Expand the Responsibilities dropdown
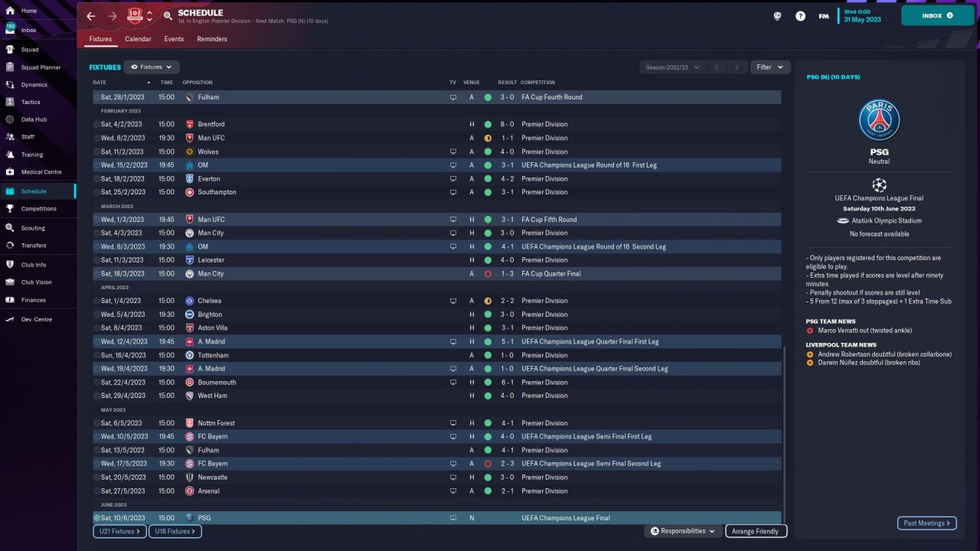 (683, 531)
